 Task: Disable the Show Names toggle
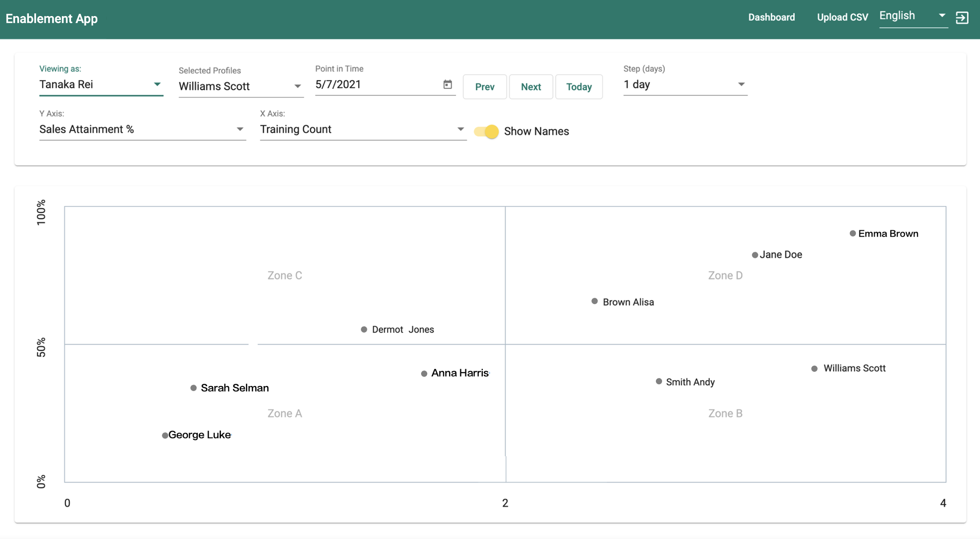pos(486,131)
